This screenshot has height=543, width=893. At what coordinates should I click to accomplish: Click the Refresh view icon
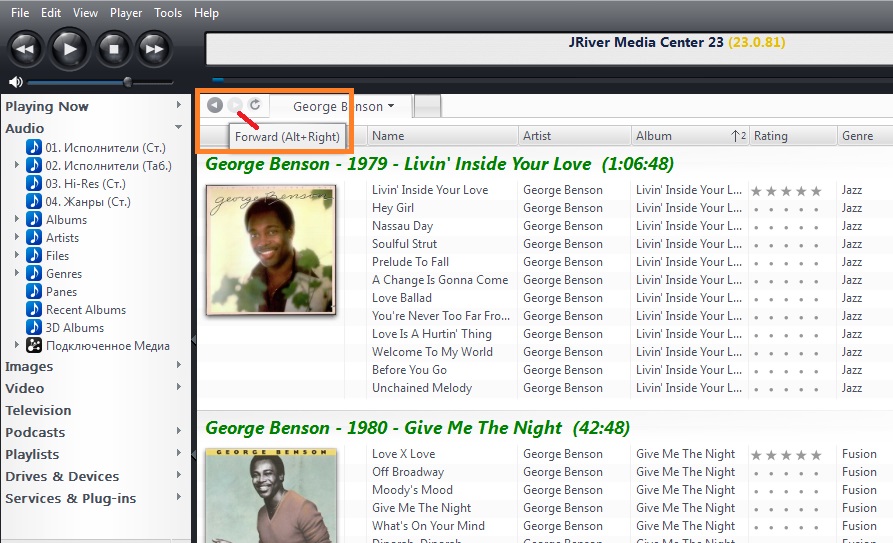(x=255, y=105)
